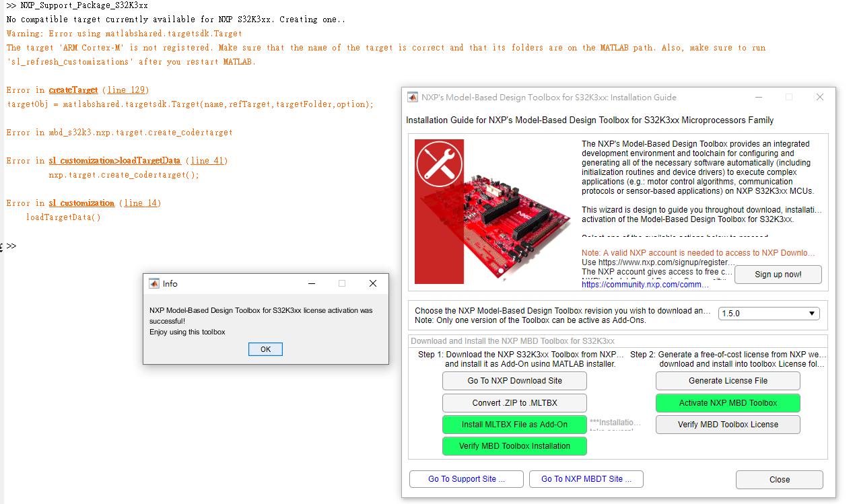Click the Sign up now! button
855x504 pixels.
pyautogui.click(x=778, y=275)
